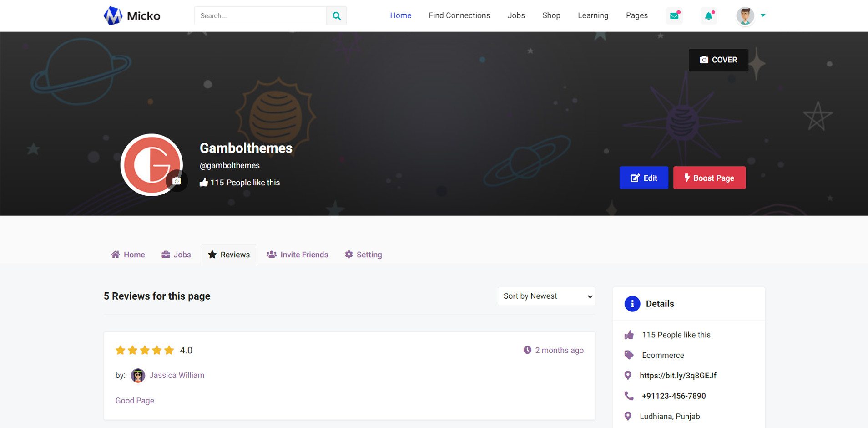Open the messages envelope icon
The height and width of the screenshot is (428, 868).
pos(674,16)
